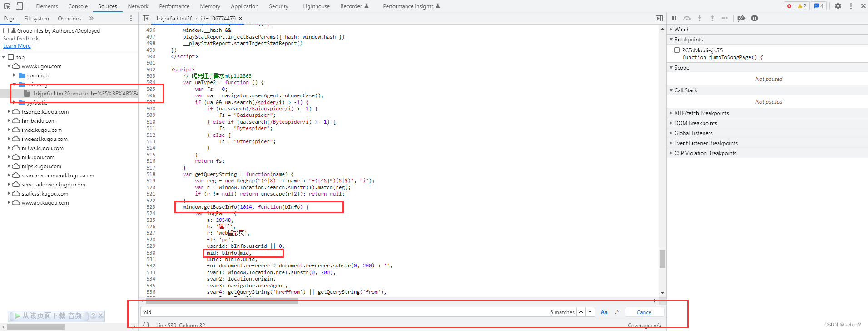This screenshot has width=868, height=331.
Task: Click the Step out of current function icon
Action: (712, 18)
